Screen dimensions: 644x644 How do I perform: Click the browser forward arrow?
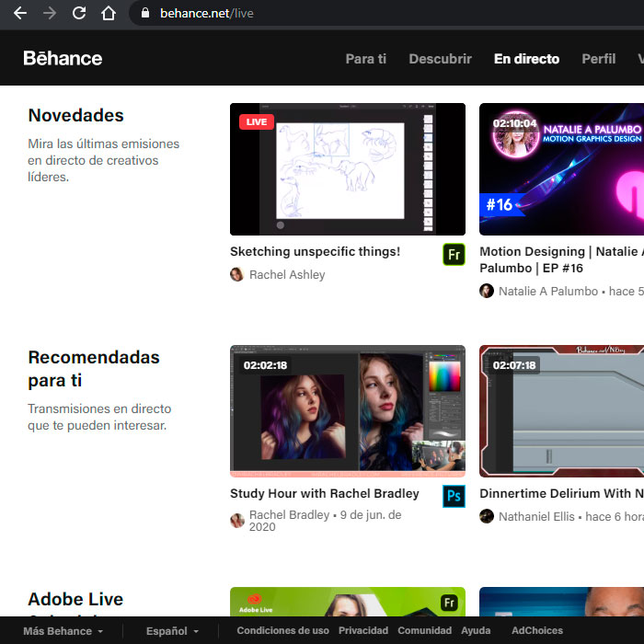point(50,13)
